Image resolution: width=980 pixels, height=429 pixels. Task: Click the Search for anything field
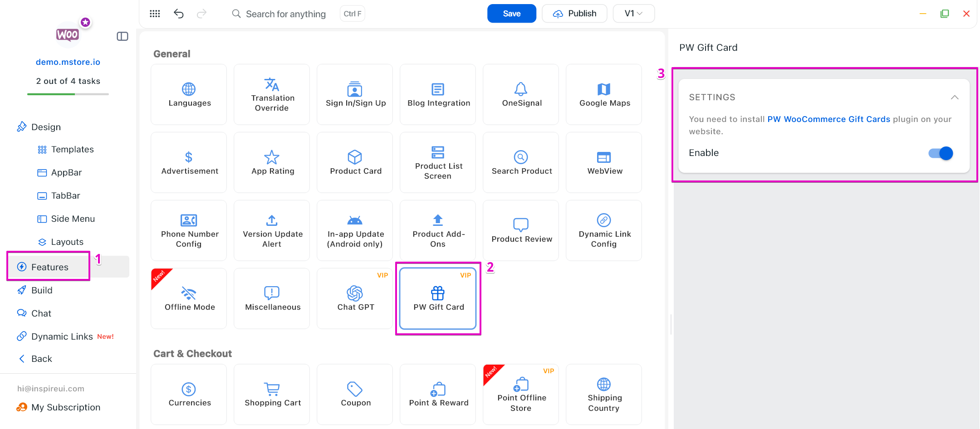tap(285, 14)
